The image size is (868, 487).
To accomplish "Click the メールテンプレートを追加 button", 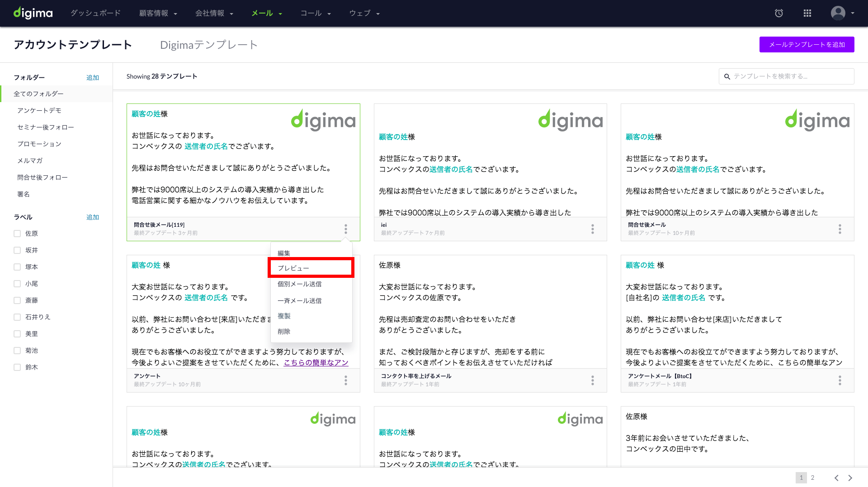I will point(807,45).
